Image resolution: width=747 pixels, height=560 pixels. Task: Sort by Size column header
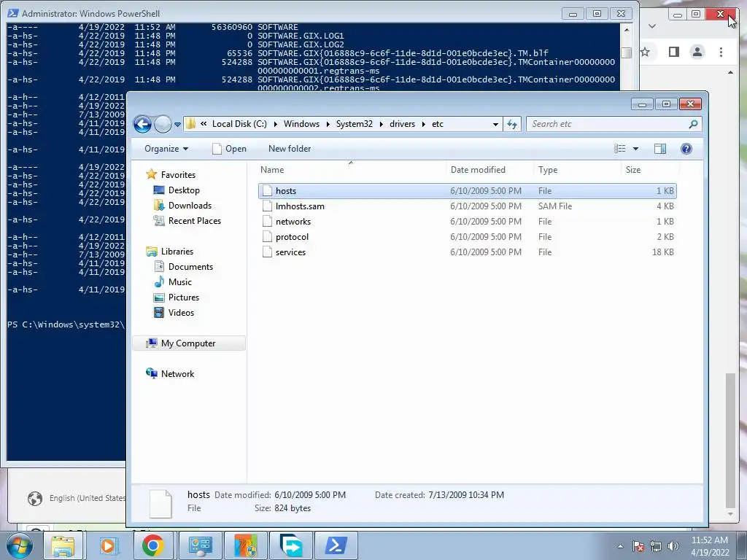[x=651, y=169]
